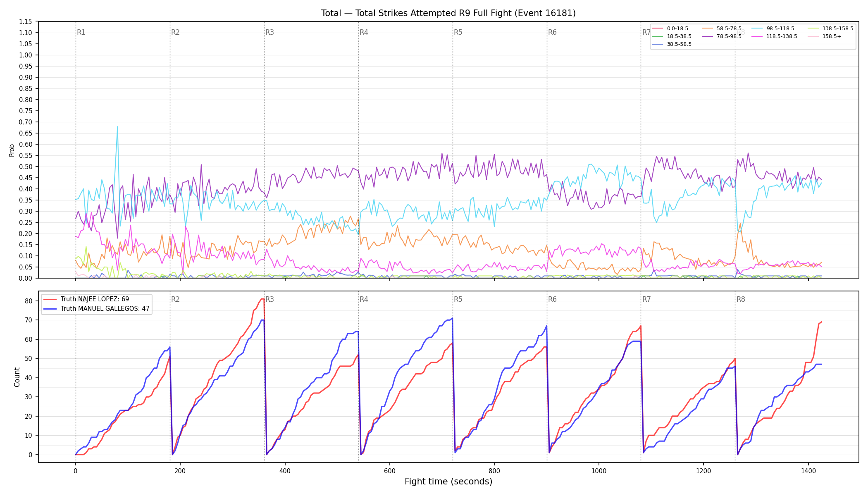Screen dimensions: 868x496
Task: Click the '1.15' tick on the Prob axis
Action: click(26, 21)
